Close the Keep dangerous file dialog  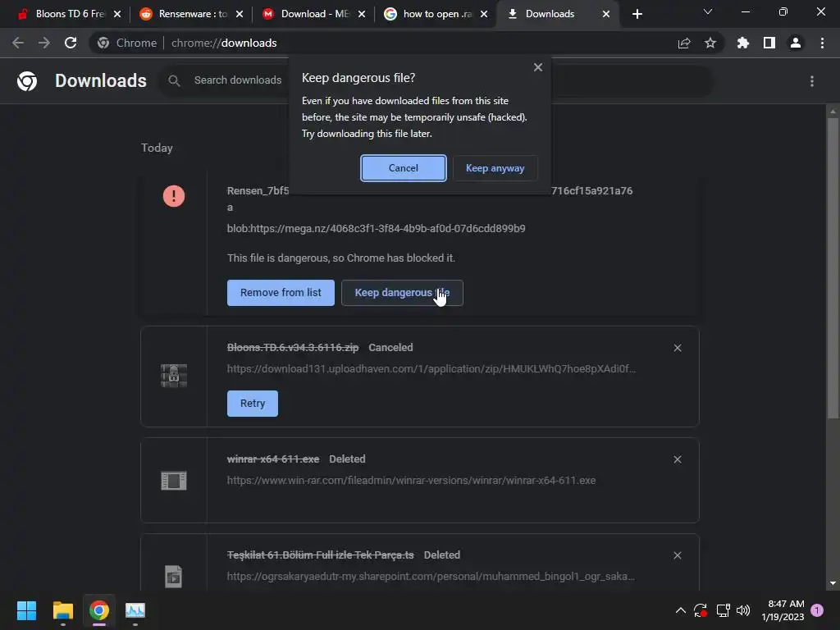pyautogui.click(x=538, y=67)
